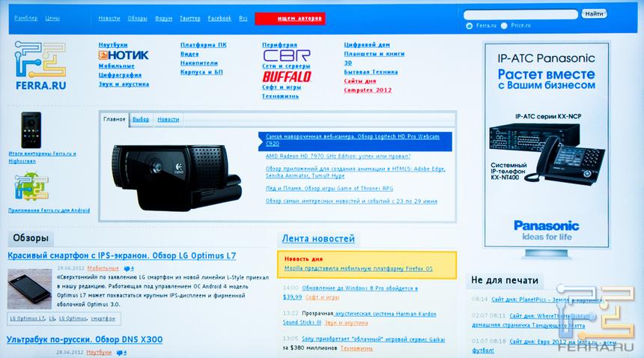Open the Harman Kardon SoundSticks news item
The image size is (644, 358).
pos(359,318)
